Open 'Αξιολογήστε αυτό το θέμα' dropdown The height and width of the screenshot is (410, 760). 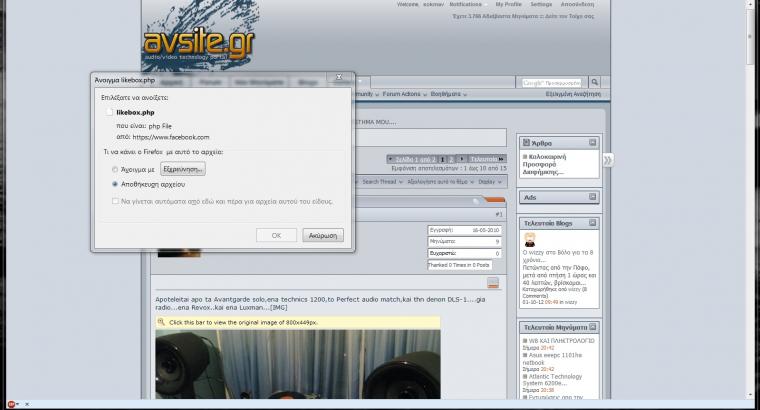[441, 182]
